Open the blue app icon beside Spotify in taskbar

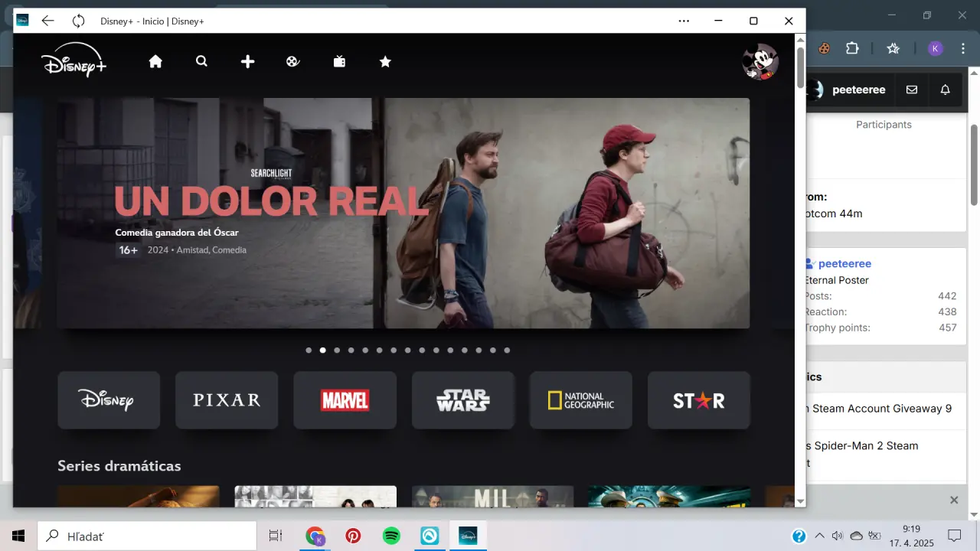[x=430, y=536]
